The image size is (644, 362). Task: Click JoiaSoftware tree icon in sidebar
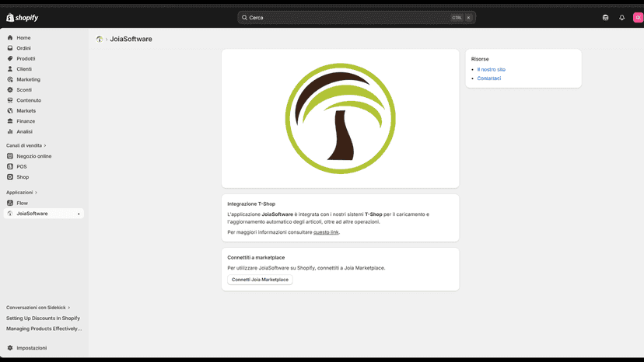[10, 214]
